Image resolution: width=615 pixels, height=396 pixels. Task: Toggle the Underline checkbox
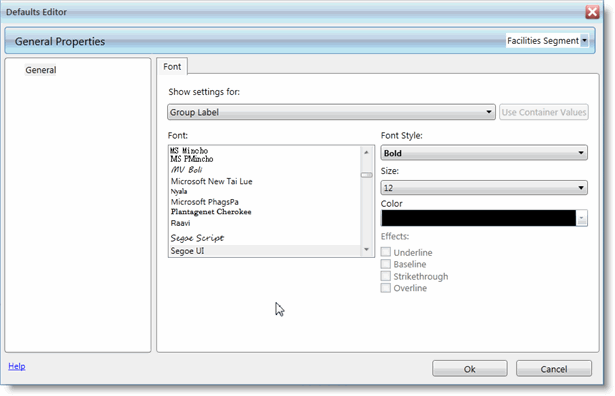(386, 252)
